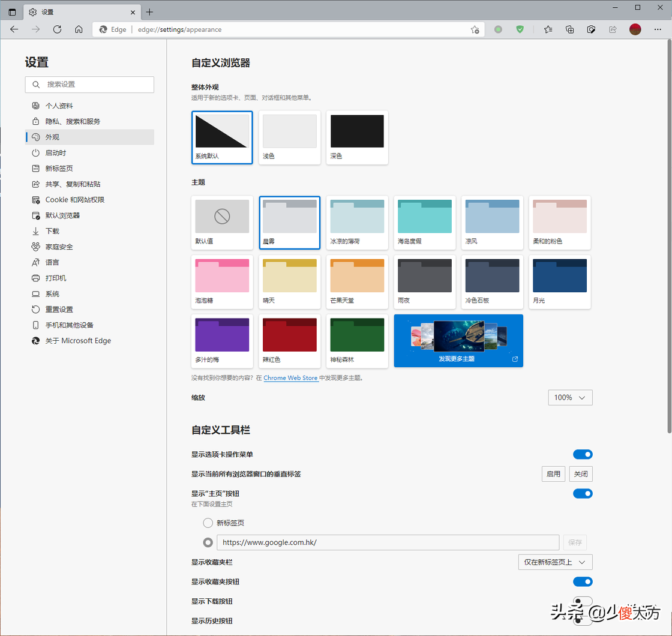Choose the 晨雾 theme

[x=290, y=223]
